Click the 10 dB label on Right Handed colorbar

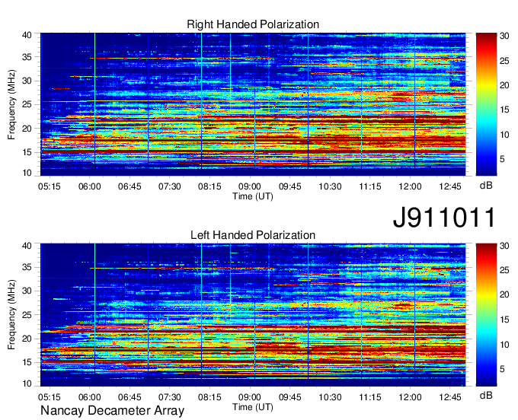504,134
